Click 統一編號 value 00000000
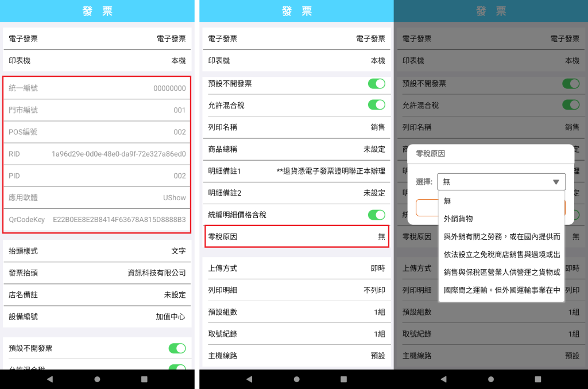The width and height of the screenshot is (588, 389). (x=169, y=88)
